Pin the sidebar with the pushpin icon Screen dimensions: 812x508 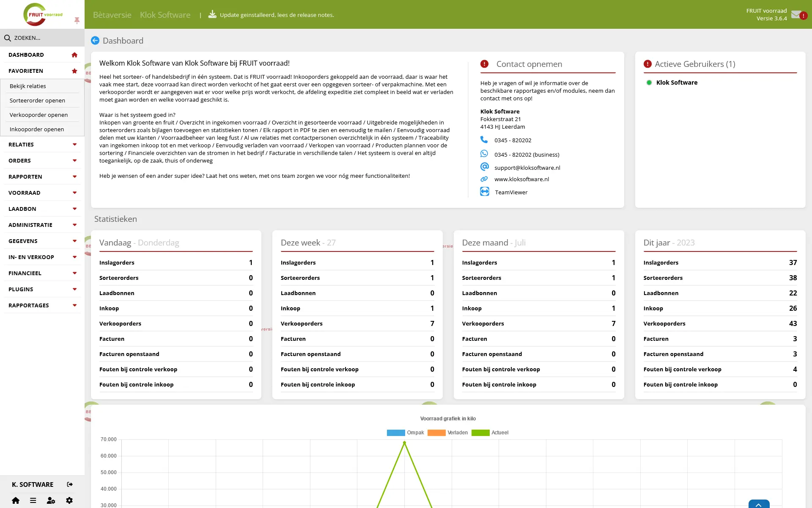point(77,20)
